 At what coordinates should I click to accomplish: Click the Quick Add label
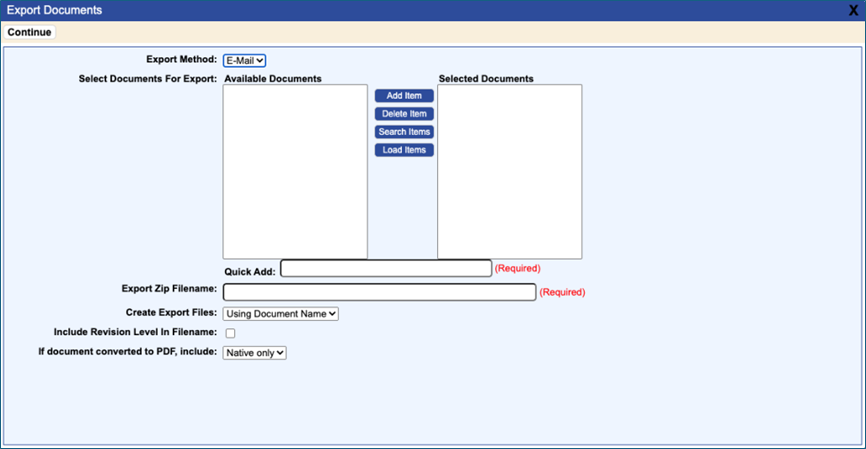(250, 271)
